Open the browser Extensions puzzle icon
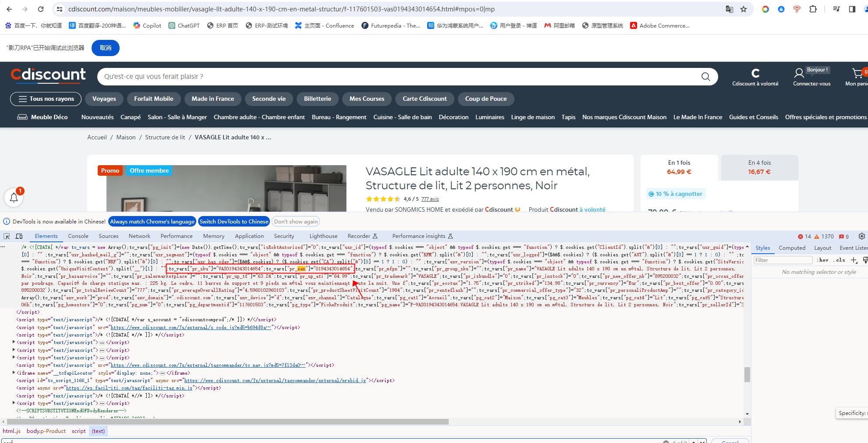This screenshot has width=868, height=443. 813,9
